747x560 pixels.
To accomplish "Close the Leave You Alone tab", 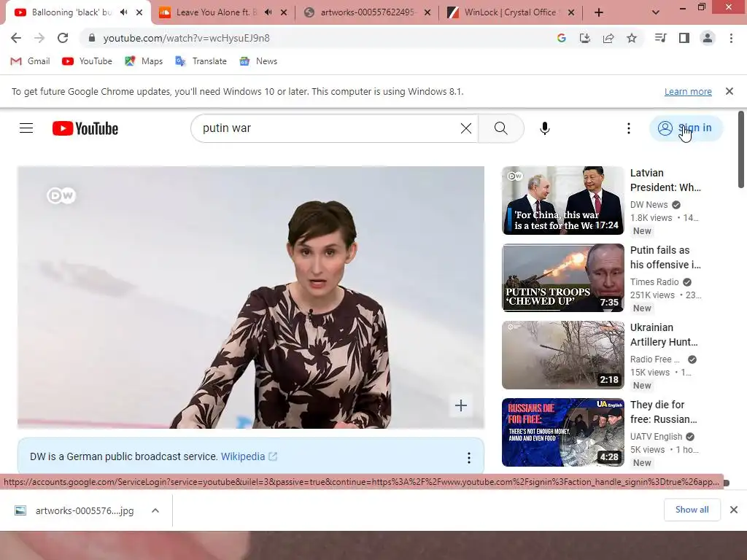I will (x=284, y=12).
